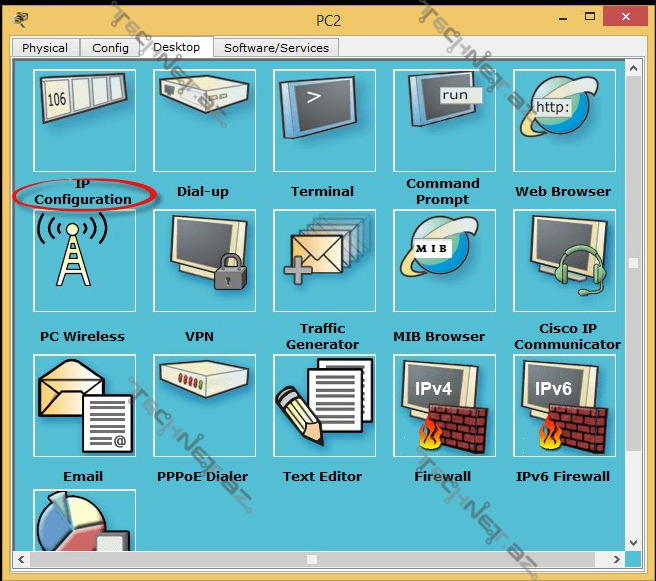
Task: Launch the Dial-up modem icon
Action: 204,120
